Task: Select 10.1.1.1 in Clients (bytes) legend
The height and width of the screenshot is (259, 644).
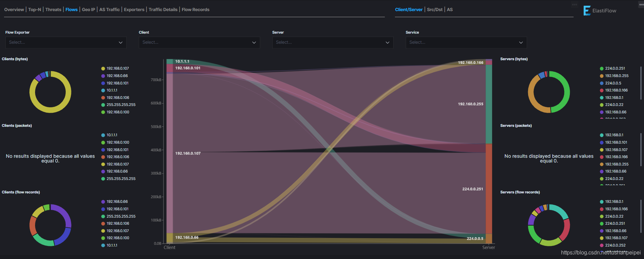Action: [109, 90]
